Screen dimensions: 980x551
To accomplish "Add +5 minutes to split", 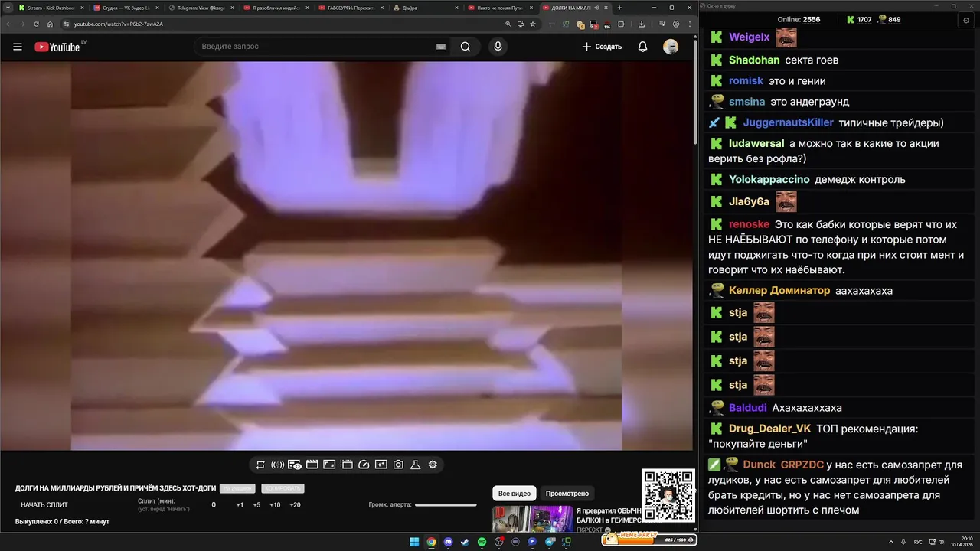I will pyautogui.click(x=256, y=505).
